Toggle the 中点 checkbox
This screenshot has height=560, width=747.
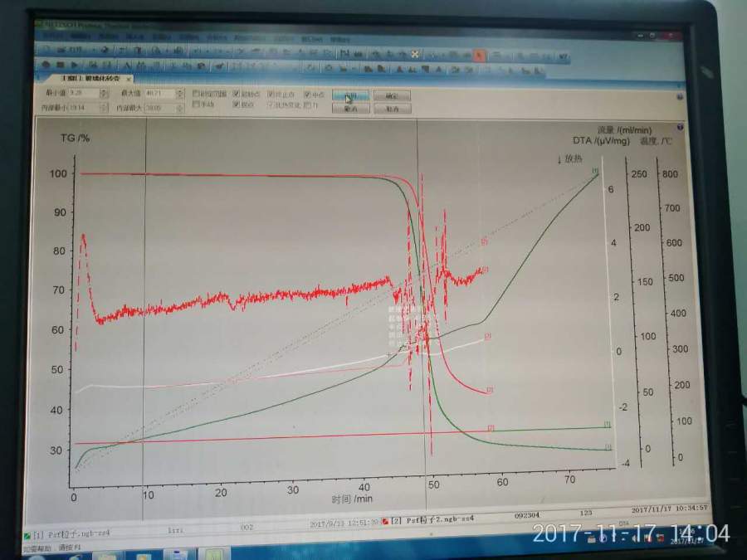coord(307,95)
